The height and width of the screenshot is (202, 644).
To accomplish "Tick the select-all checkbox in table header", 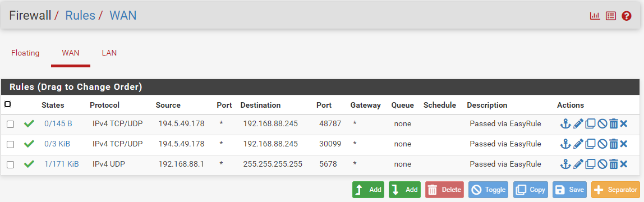I will click(7, 104).
